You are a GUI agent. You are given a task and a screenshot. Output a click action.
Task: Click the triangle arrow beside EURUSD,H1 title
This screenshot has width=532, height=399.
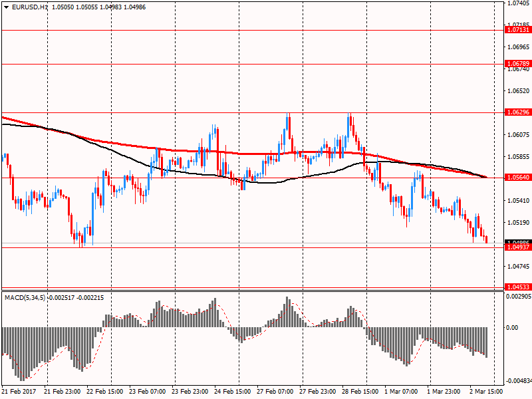5,6
